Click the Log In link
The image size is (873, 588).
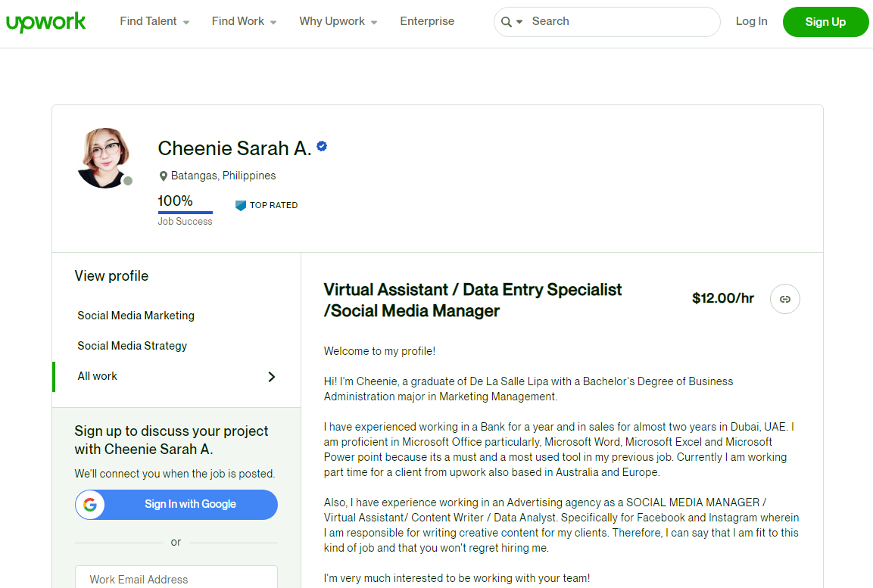tap(751, 21)
